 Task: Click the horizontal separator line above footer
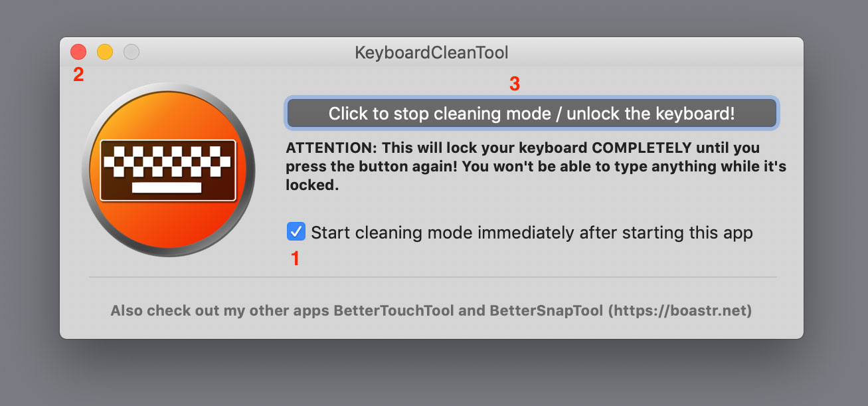click(432, 277)
